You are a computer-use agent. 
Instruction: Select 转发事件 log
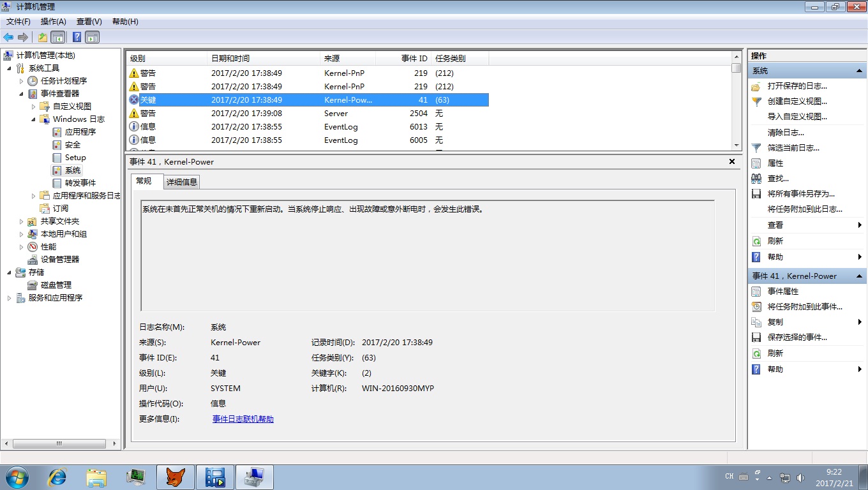(80, 183)
